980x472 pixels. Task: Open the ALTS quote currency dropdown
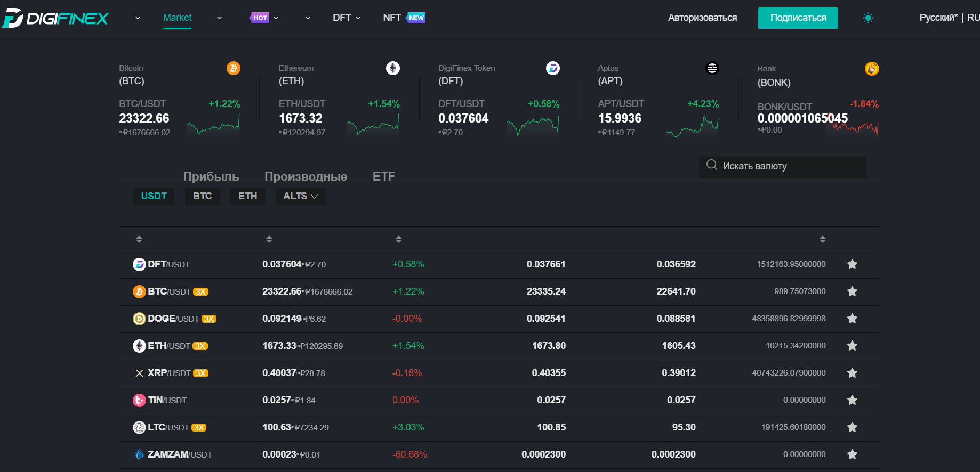coord(301,196)
